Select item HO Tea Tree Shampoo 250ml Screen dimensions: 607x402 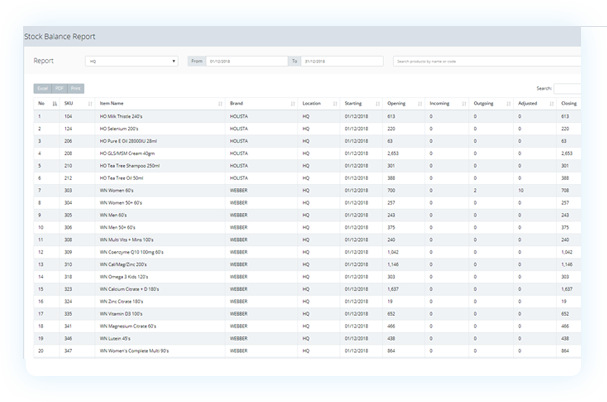coord(129,166)
